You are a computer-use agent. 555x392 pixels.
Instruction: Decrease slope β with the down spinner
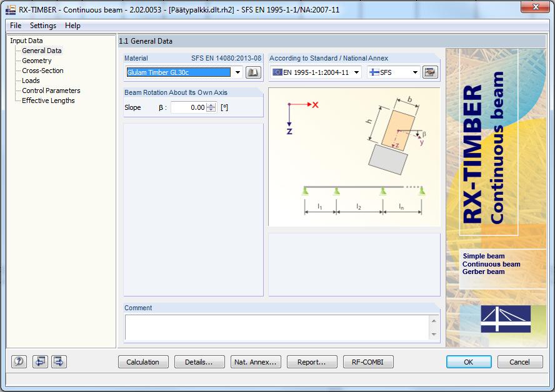pyautogui.click(x=211, y=110)
